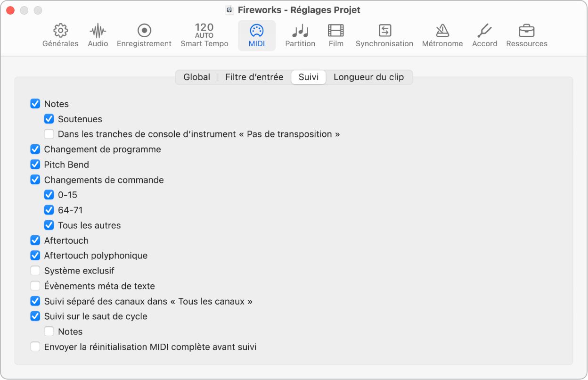The height and width of the screenshot is (380, 588).
Task: Open the Métronome settings pane
Action: (x=442, y=36)
